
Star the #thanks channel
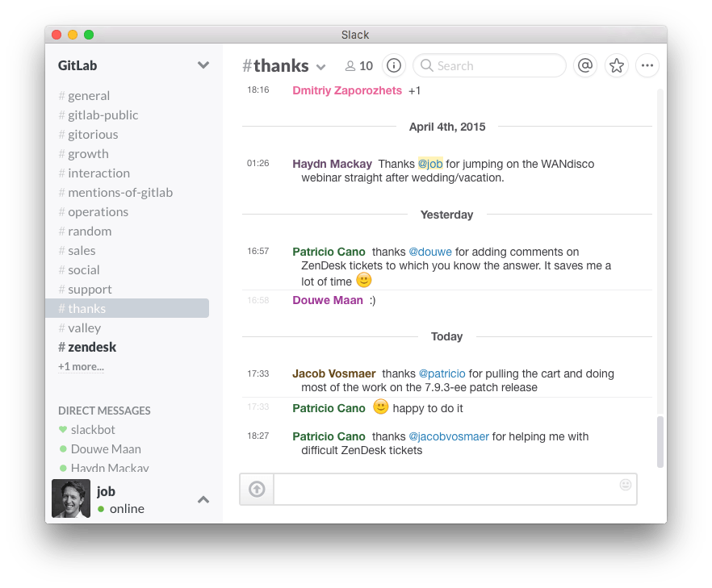tap(616, 65)
